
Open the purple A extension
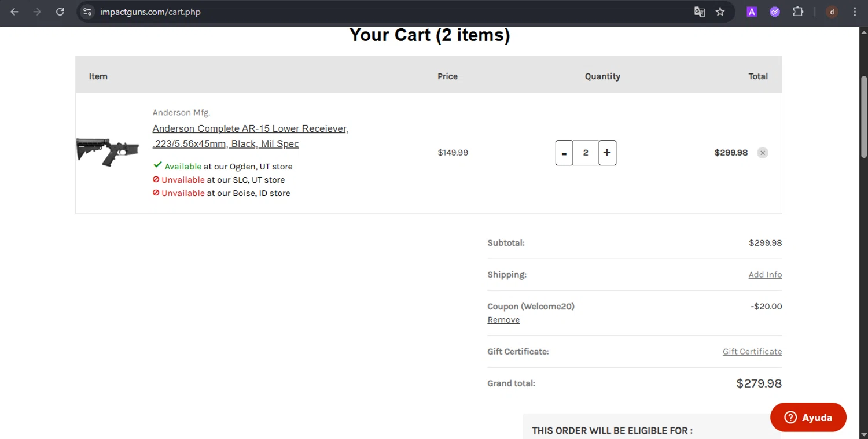pos(752,12)
